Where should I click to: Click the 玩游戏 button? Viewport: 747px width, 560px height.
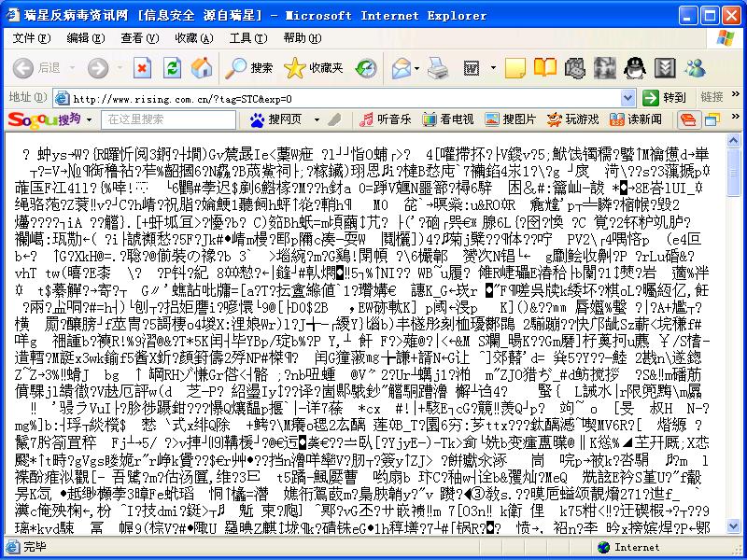tap(572, 119)
